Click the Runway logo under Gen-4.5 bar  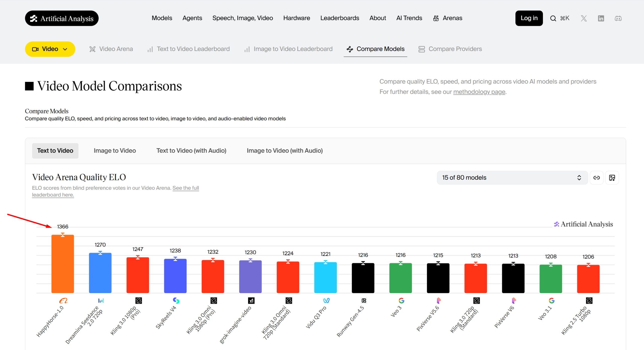pos(364,301)
